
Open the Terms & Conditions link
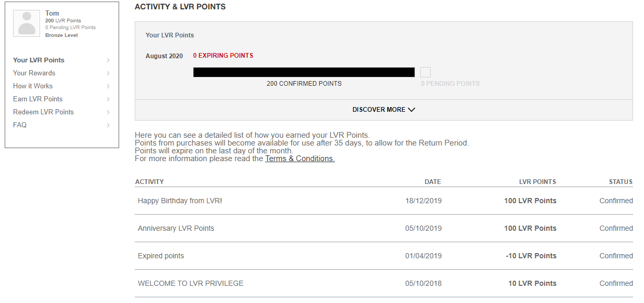click(300, 159)
